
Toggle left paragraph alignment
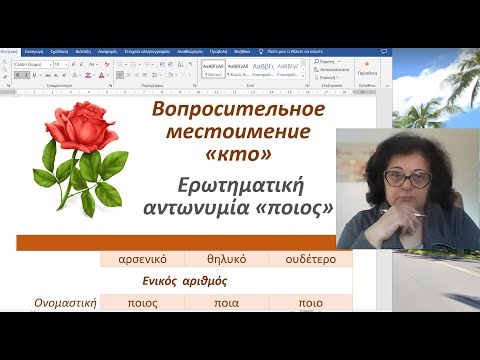coord(120,75)
